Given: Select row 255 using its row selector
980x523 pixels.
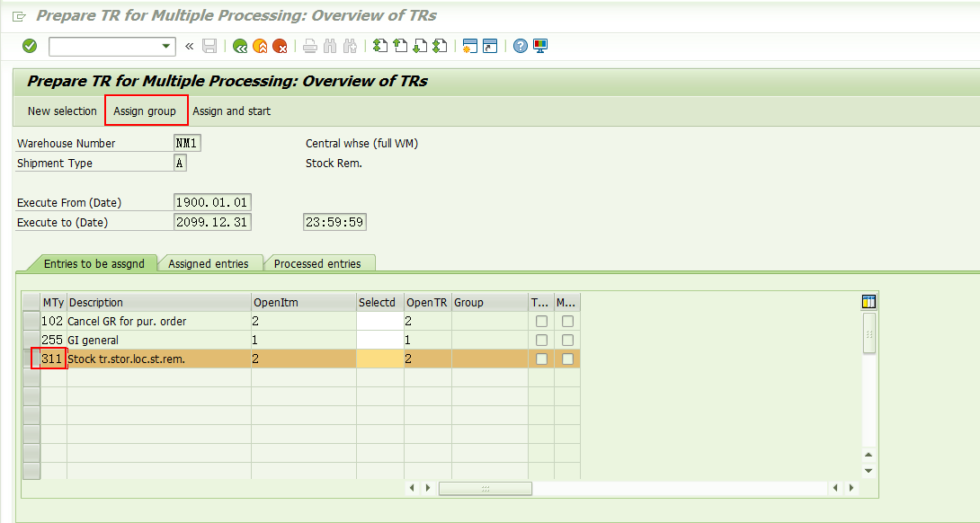Looking at the screenshot, I should click(31, 340).
